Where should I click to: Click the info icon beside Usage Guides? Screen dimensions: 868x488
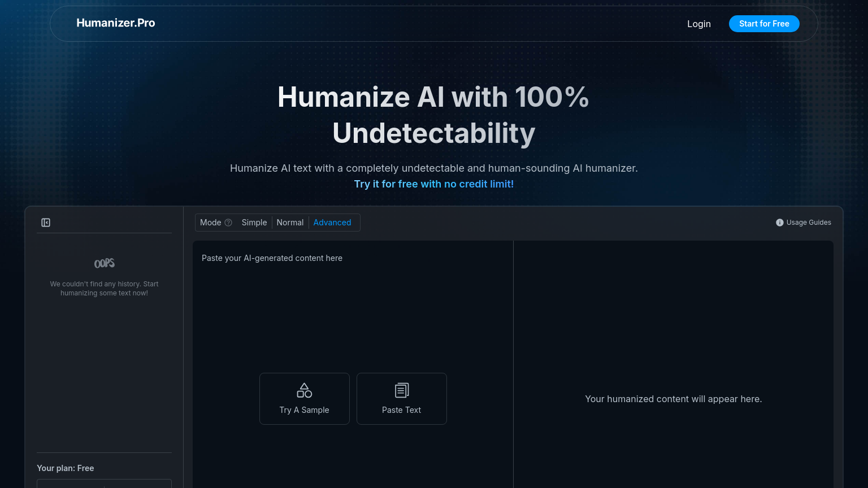[780, 223]
